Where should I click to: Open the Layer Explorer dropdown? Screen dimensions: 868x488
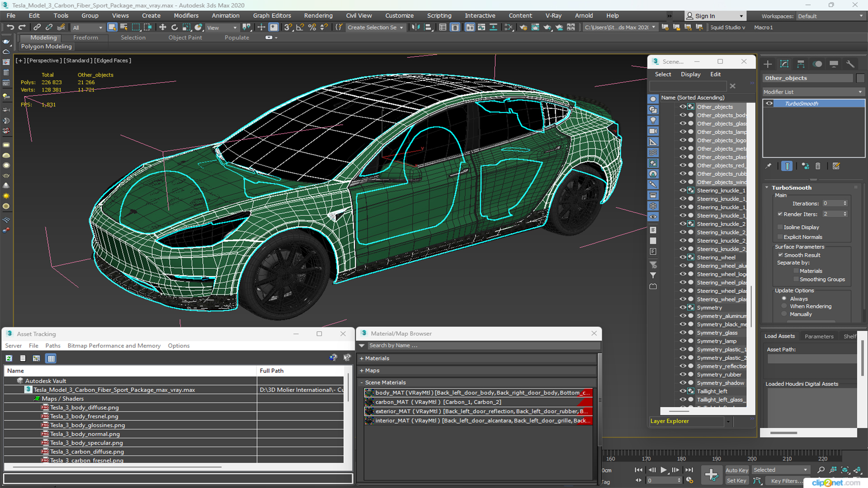[x=728, y=421]
